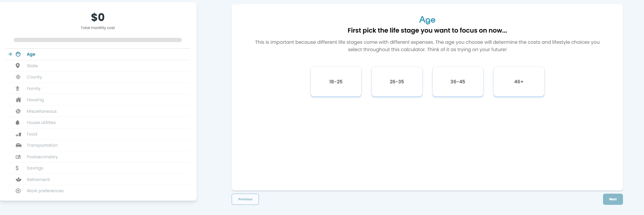Select the active Age step
This screenshot has width=644, height=215.
(x=98, y=54)
